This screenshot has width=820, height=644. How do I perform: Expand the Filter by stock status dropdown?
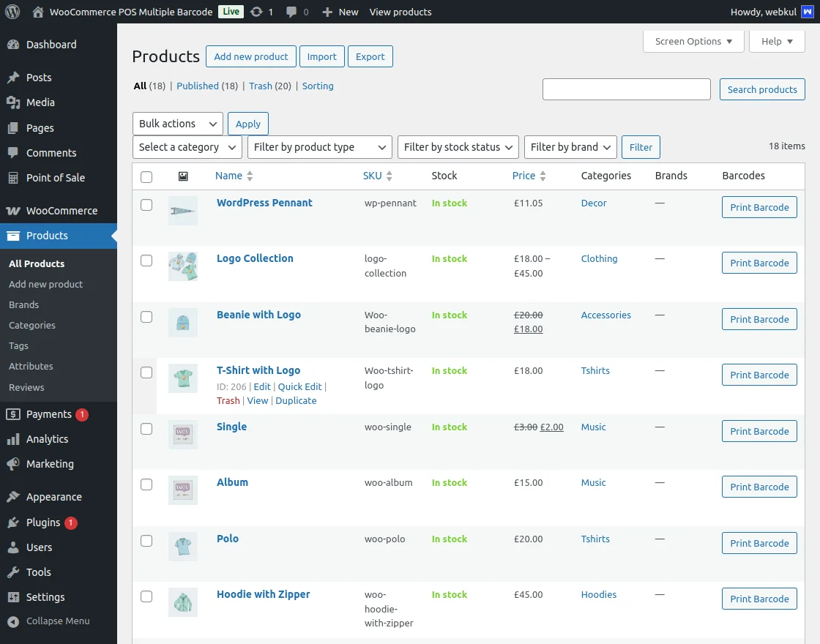tap(458, 147)
